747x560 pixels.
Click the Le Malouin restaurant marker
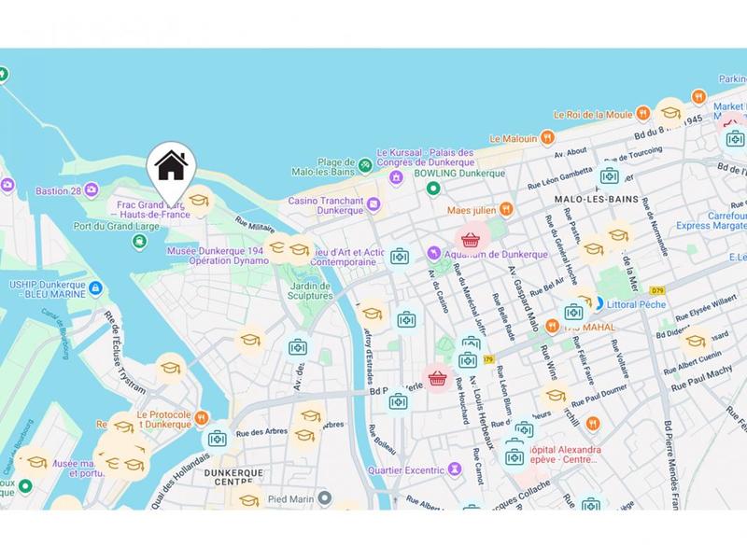(x=547, y=138)
